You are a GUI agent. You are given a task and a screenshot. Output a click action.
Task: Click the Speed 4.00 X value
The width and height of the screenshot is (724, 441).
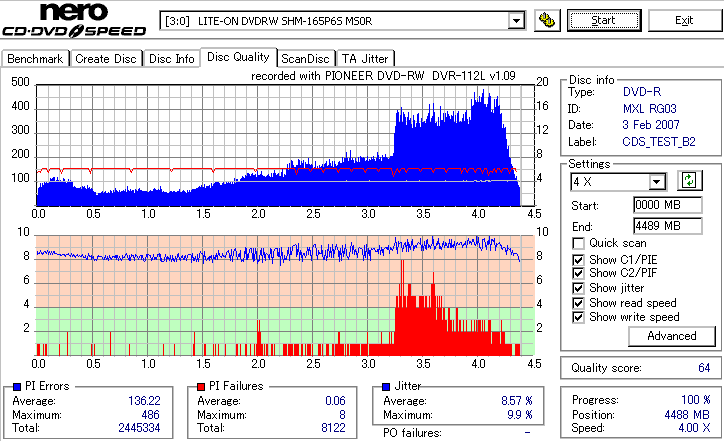[x=694, y=428]
